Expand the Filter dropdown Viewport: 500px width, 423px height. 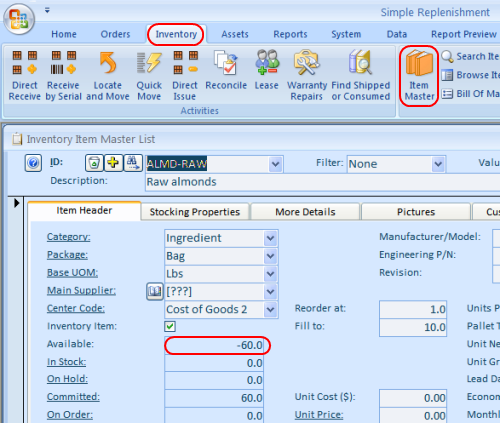438,164
